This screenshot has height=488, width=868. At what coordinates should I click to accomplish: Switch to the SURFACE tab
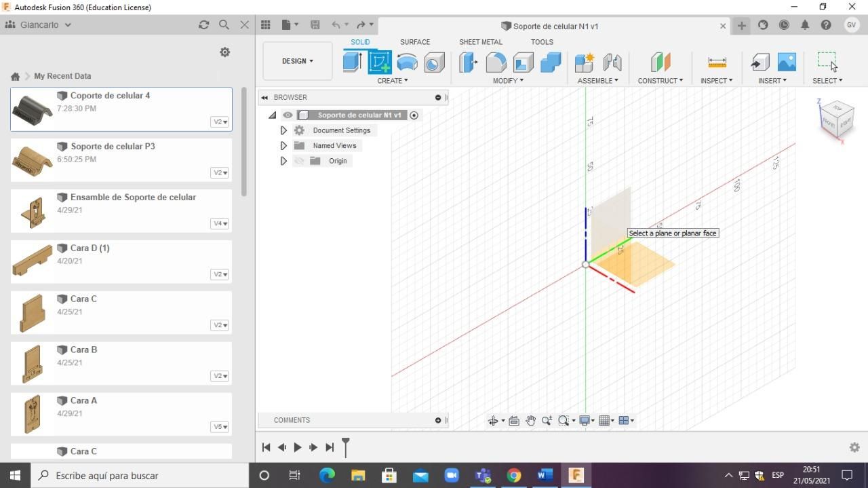[x=415, y=42]
